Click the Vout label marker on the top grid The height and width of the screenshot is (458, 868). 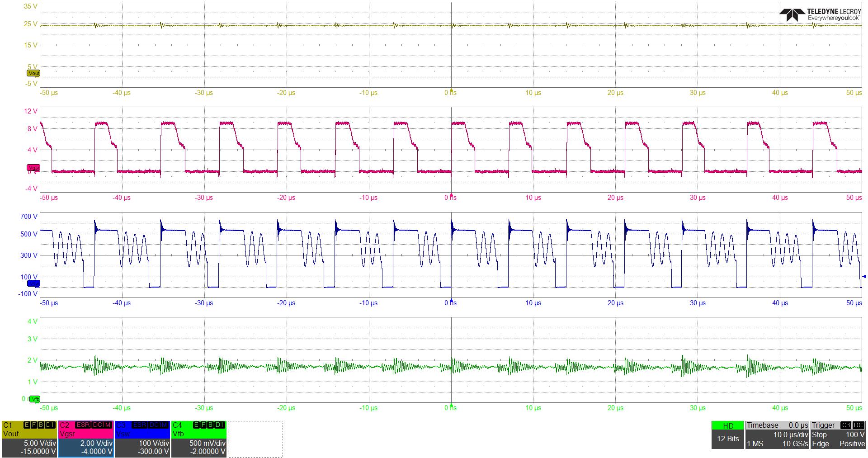click(x=33, y=72)
